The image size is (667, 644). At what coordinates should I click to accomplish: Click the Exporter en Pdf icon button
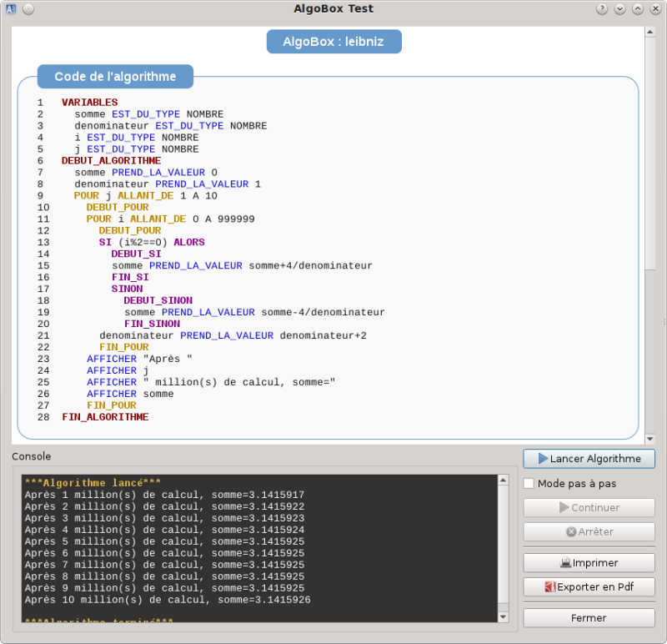point(589,586)
